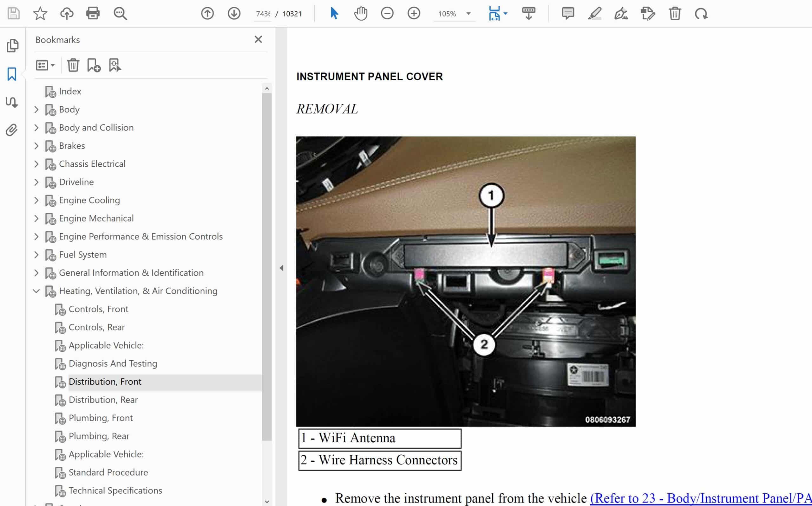Click the Add comment sticky note icon
The height and width of the screenshot is (506, 812).
pyautogui.click(x=568, y=14)
